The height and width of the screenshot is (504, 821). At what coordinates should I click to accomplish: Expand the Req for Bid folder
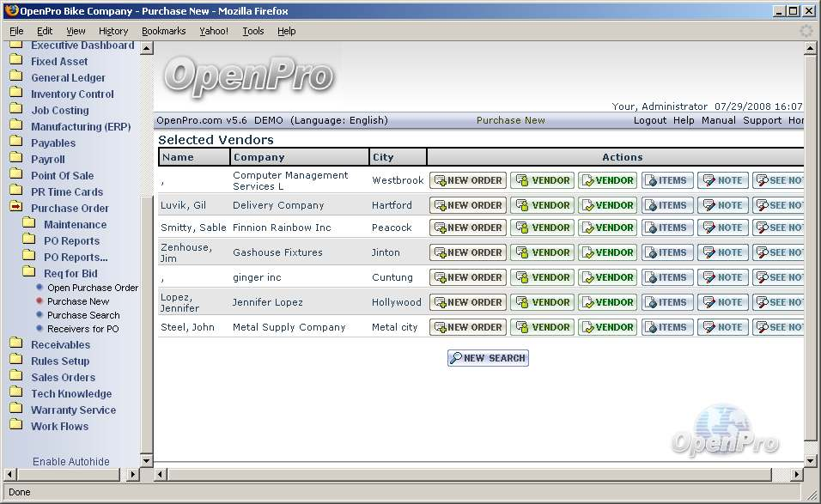click(71, 273)
